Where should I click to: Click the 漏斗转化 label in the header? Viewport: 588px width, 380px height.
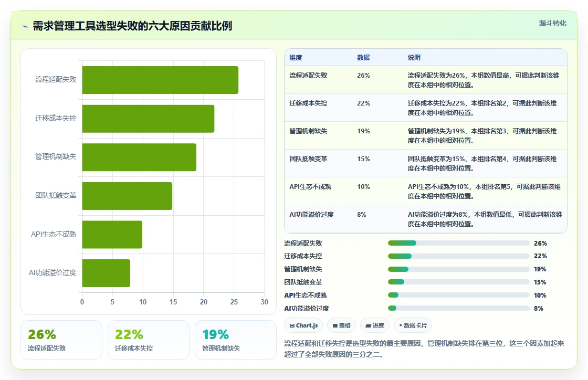coord(552,23)
